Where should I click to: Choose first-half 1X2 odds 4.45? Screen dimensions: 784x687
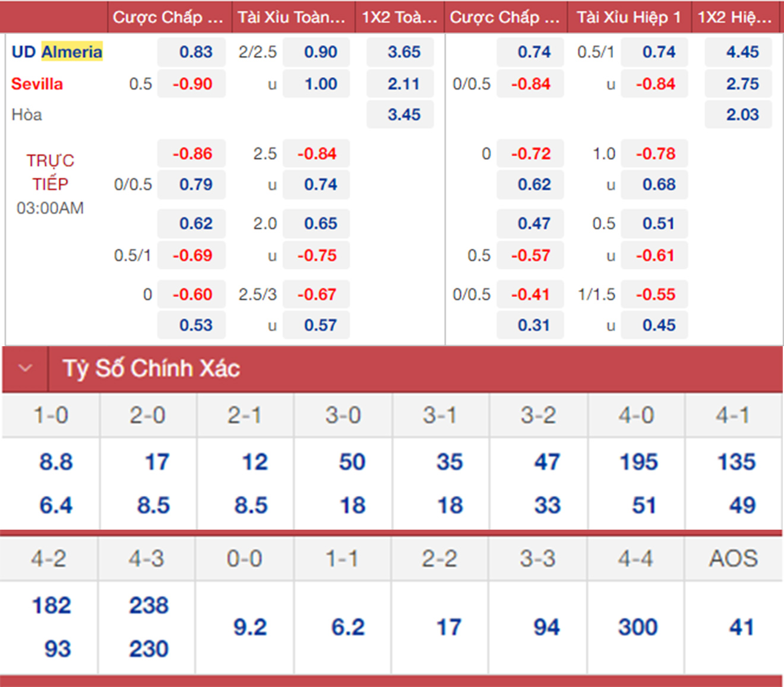[742, 52]
